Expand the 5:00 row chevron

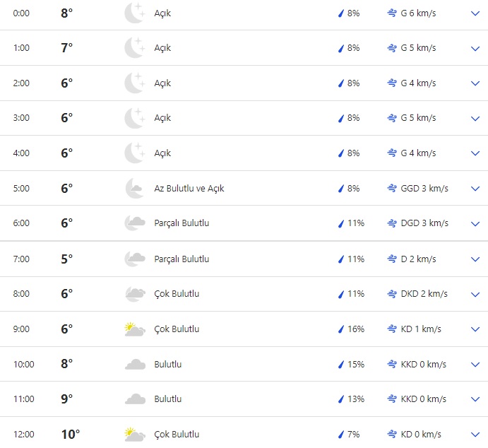tap(475, 189)
